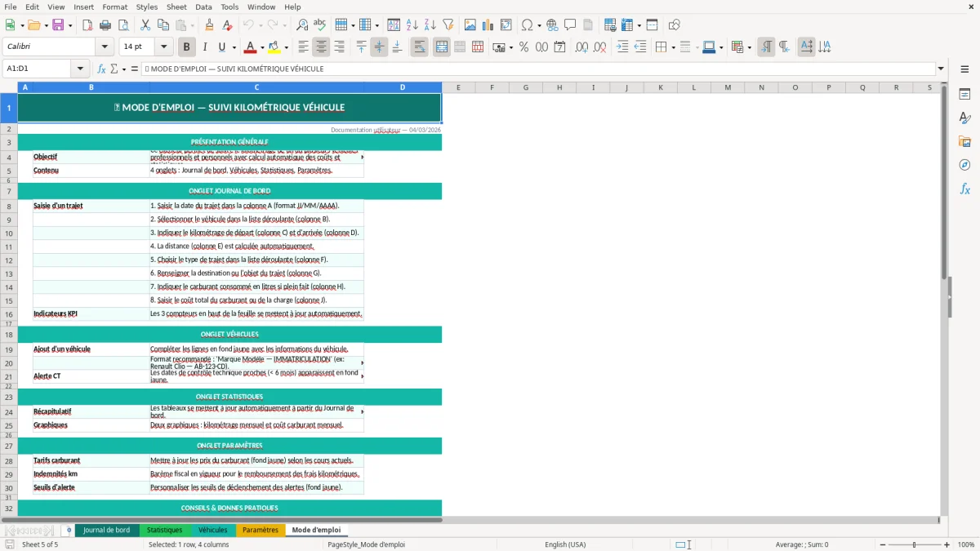Toggle Wrap Text button

[419, 47]
